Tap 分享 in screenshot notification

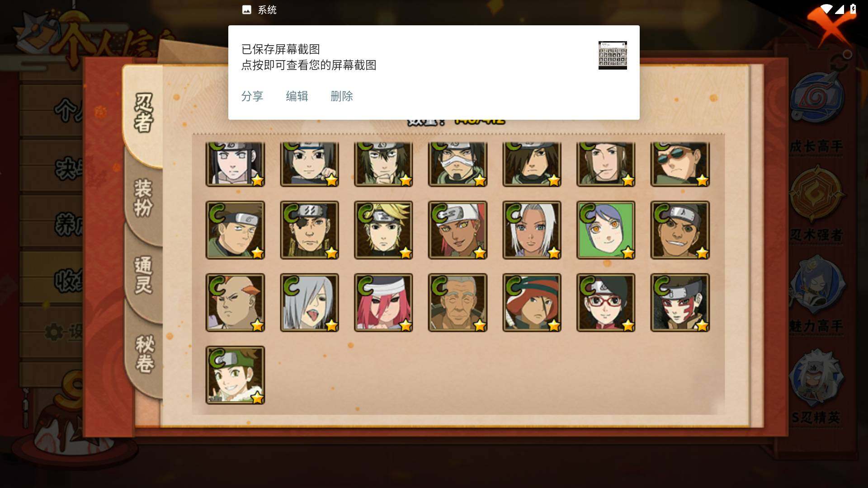[252, 96]
